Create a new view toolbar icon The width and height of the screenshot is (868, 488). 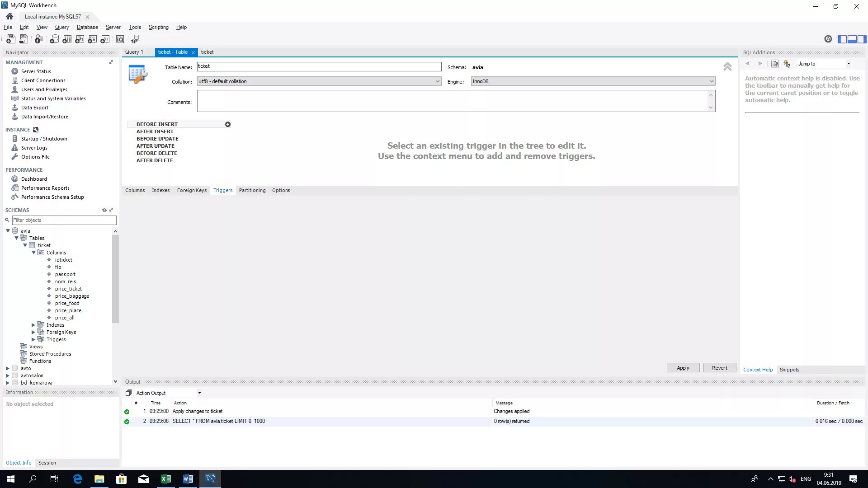[80, 39]
